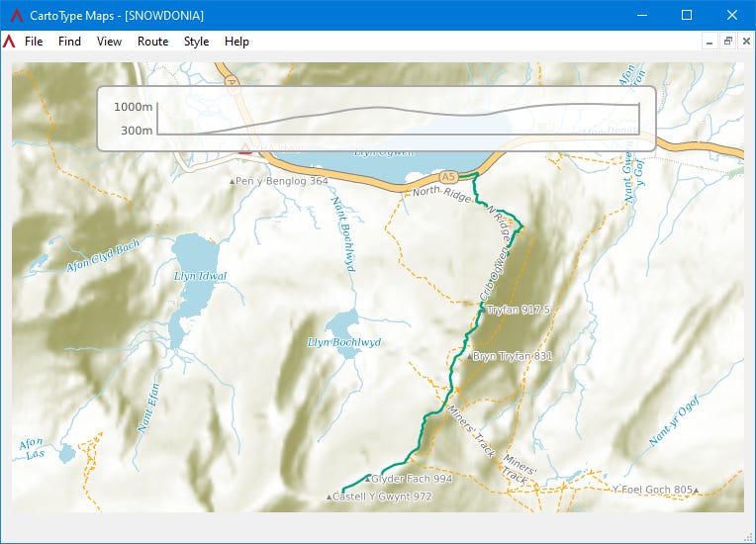Click the window resize grip in the corner

tap(750, 538)
